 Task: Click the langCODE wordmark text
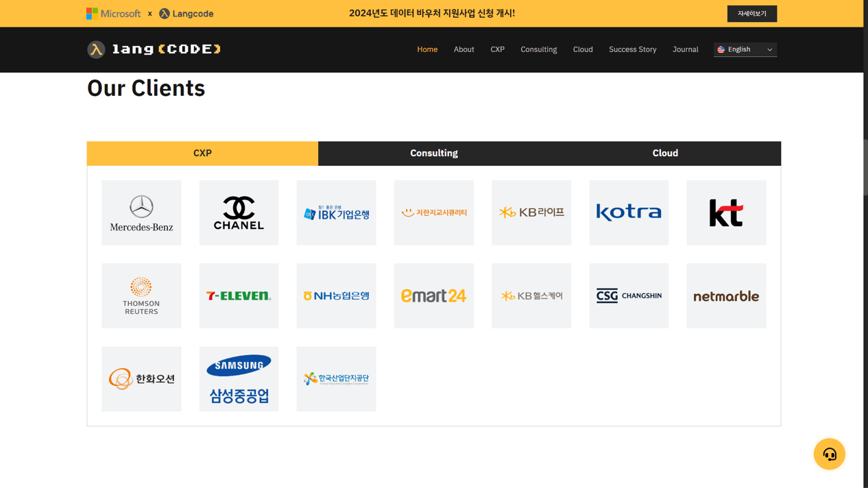point(166,49)
